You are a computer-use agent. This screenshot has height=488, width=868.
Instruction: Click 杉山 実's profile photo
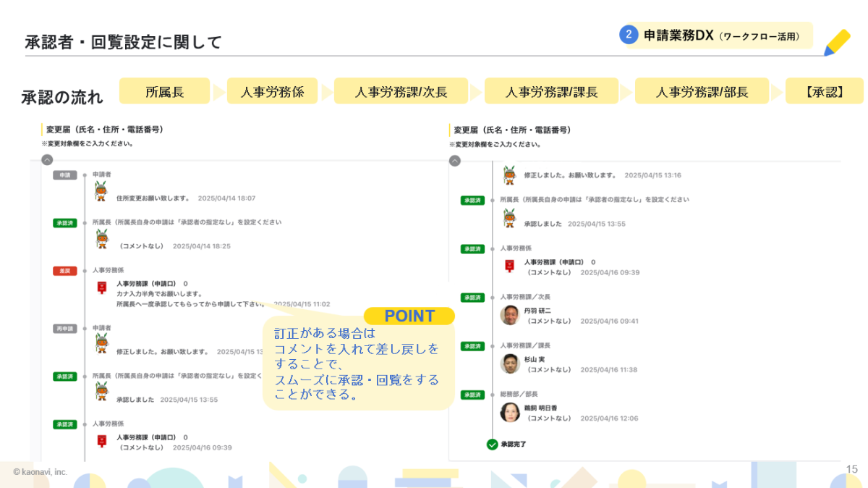tap(510, 363)
